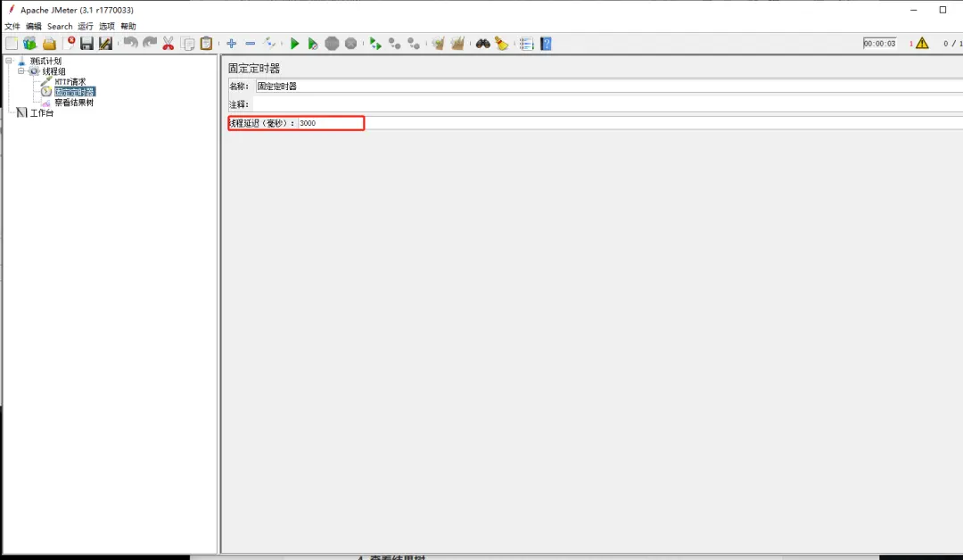Maximize the JMeter window

(x=942, y=10)
